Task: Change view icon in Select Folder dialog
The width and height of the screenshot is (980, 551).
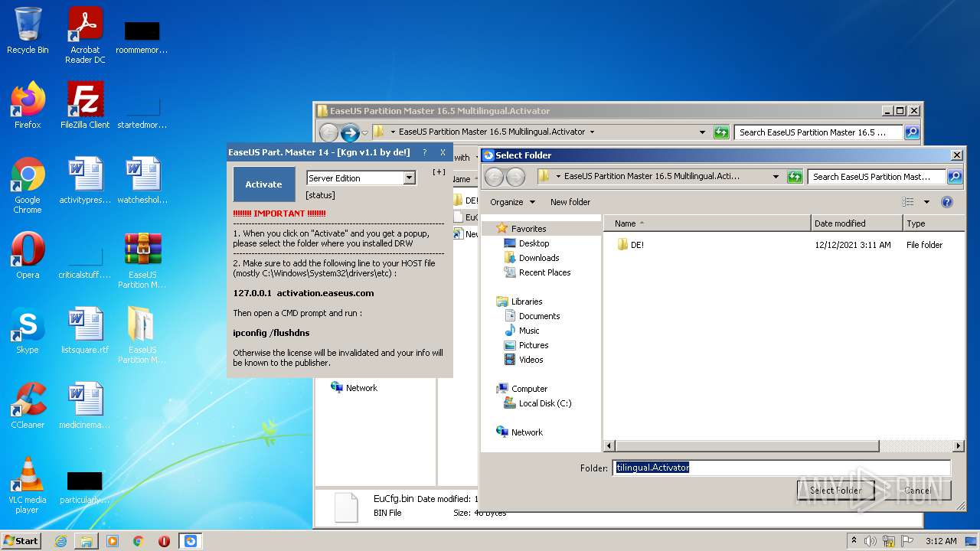Action: point(908,202)
